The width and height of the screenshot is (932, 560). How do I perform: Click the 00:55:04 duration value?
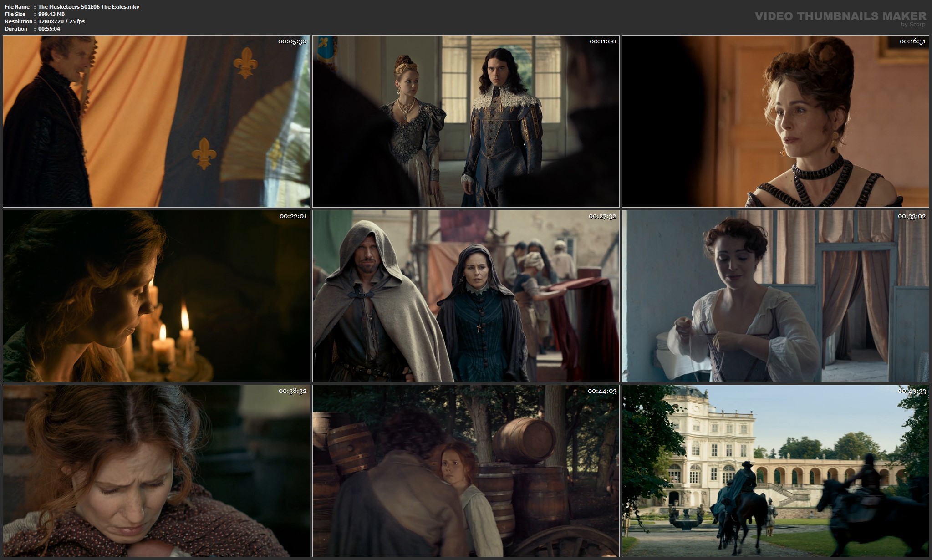pos(49,29)
